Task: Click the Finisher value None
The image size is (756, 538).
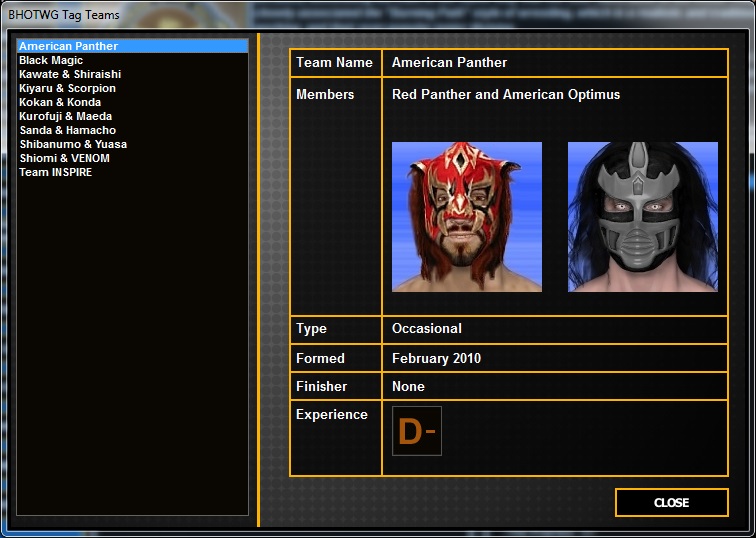Action: click(x=408, y=386)
